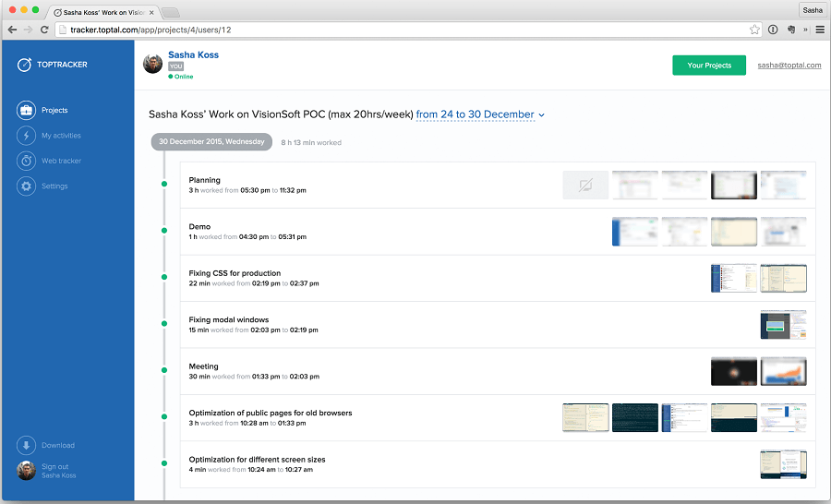Click the Sign out avatar icon
The height and width of the screenshot is (504, 831).
(26, 471)
